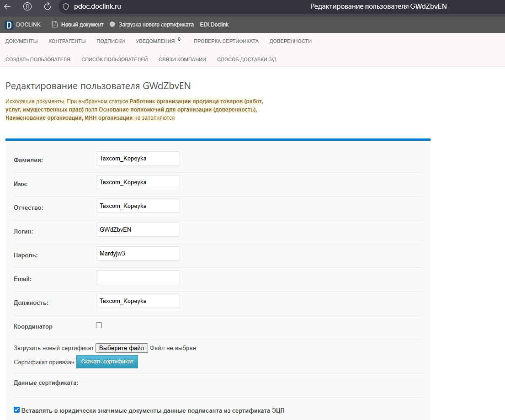Click the Сертификат привязан text
This screenshot has width=505, height=420.
pyautogui.click(x=44, y=362)
